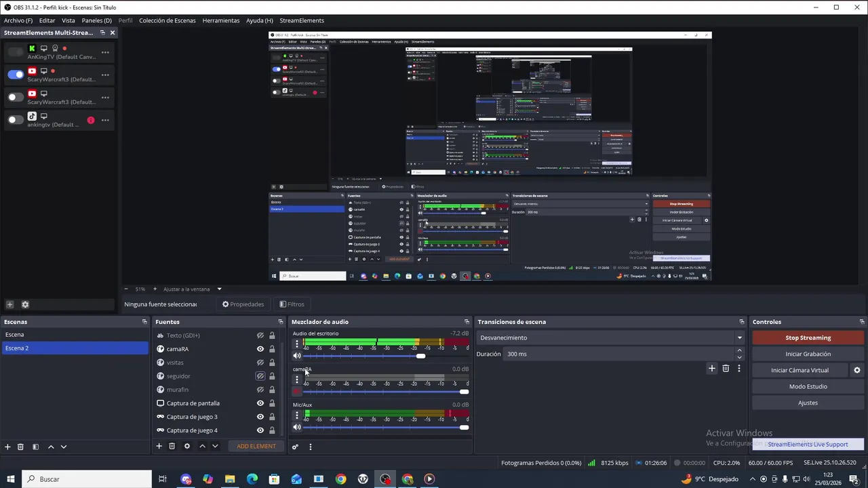Unmute the camaRA audio channel
868x488 pixels.
pos(297,391)
